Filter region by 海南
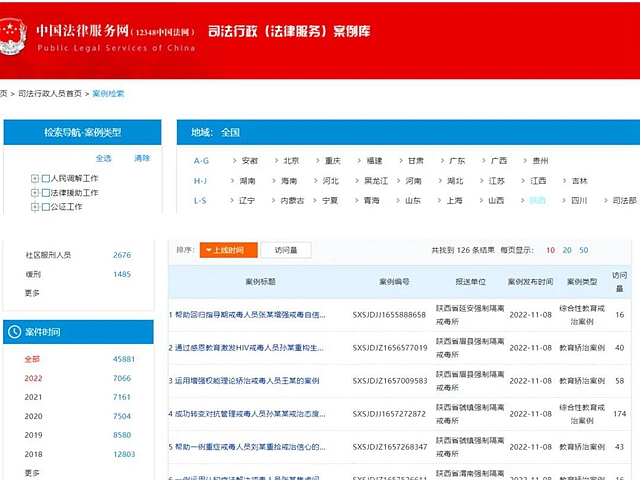This screenshot has width=640, height=480. coord(289,181)
